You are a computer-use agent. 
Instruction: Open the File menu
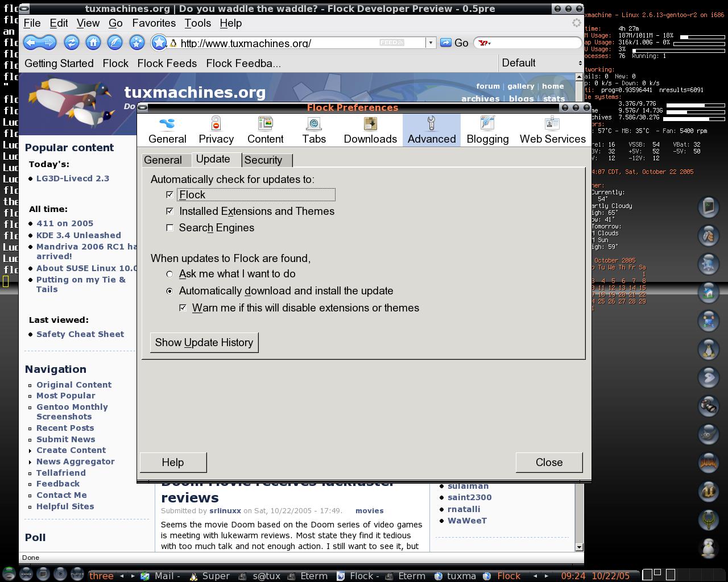[32, 23]
